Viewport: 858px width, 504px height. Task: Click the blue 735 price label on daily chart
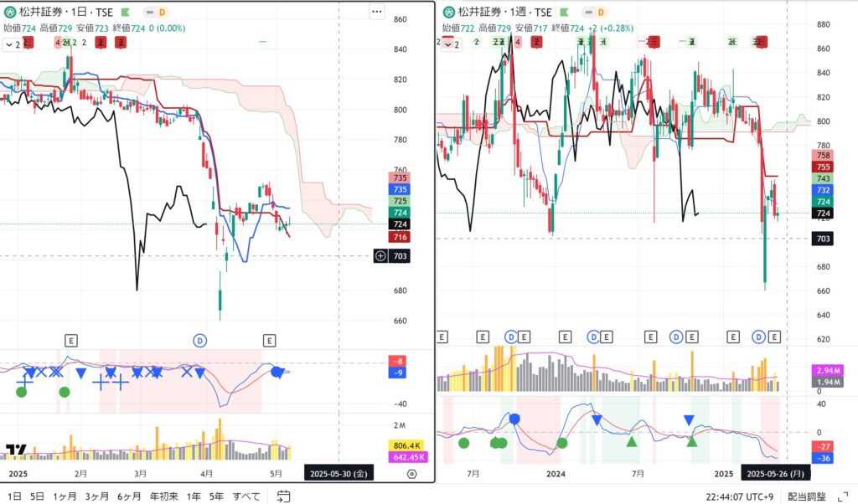click(x=400, y=189)
